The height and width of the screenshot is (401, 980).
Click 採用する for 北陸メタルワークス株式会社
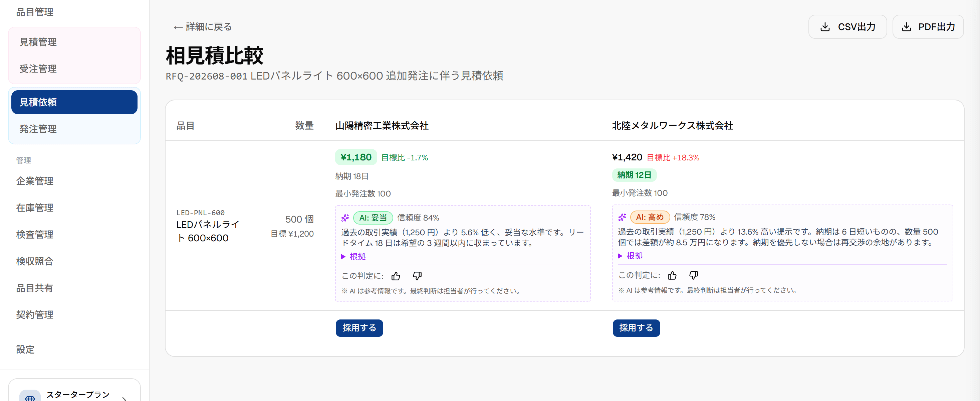[x=636, y=328]
